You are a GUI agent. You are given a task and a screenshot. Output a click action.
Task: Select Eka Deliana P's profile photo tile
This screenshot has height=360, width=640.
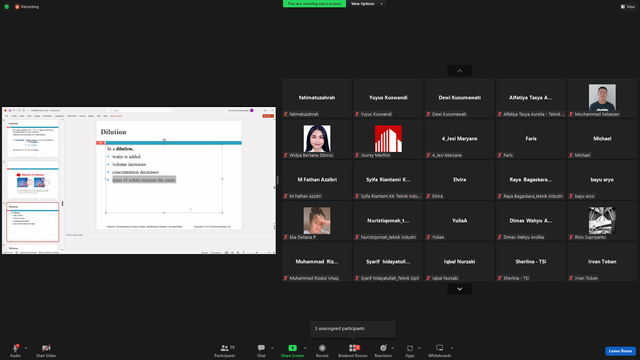point(317,220)
